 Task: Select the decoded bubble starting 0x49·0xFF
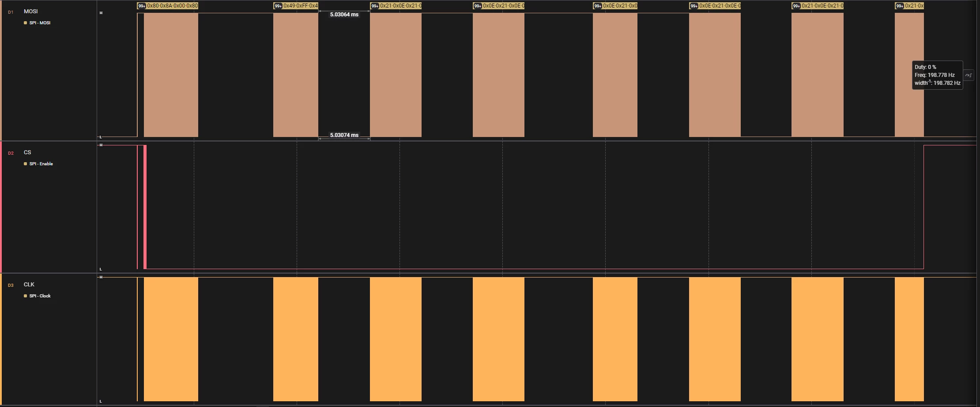[296, 6]
